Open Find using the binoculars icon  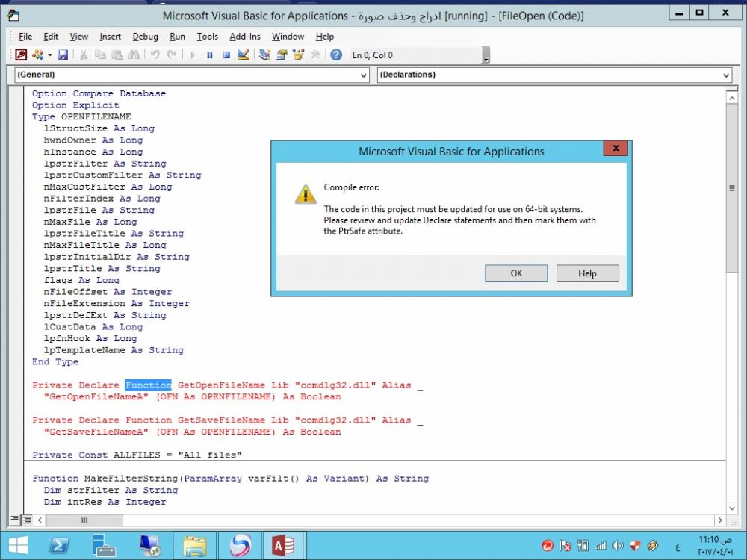134,55
